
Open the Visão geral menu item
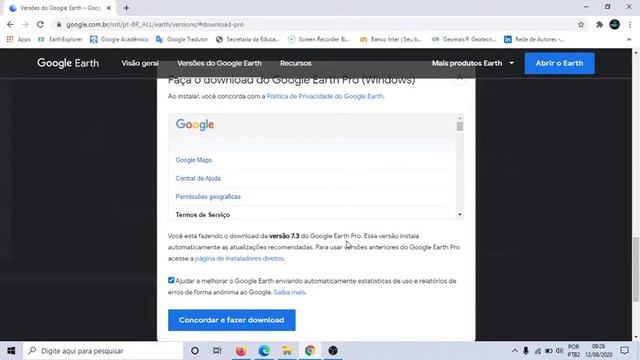point(140,63)
